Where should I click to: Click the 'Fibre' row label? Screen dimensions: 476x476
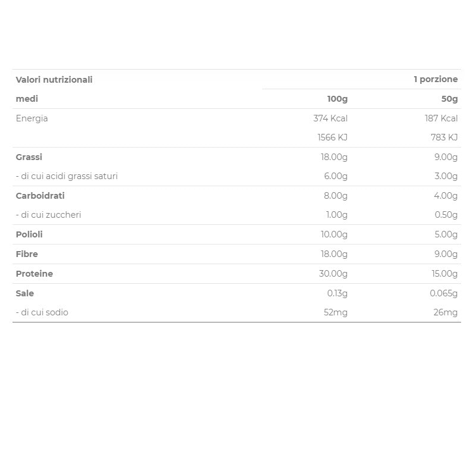[27, 254]
